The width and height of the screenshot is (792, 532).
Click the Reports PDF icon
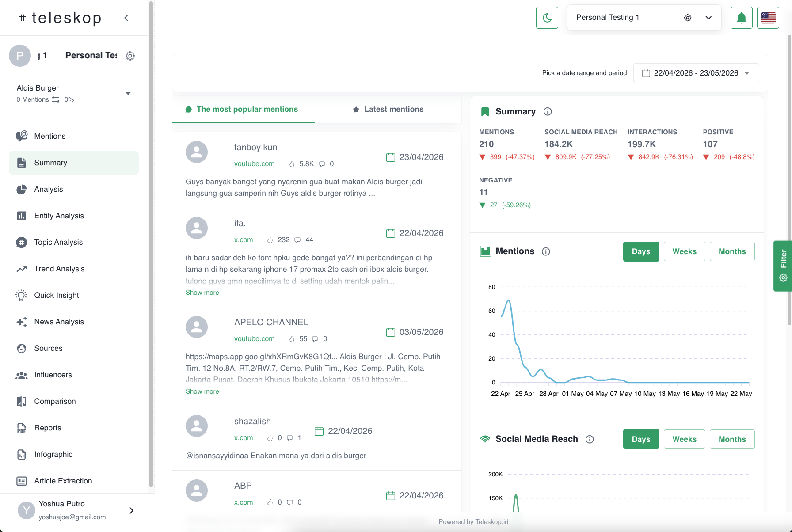pyautogui.click(x=21, y=428)
